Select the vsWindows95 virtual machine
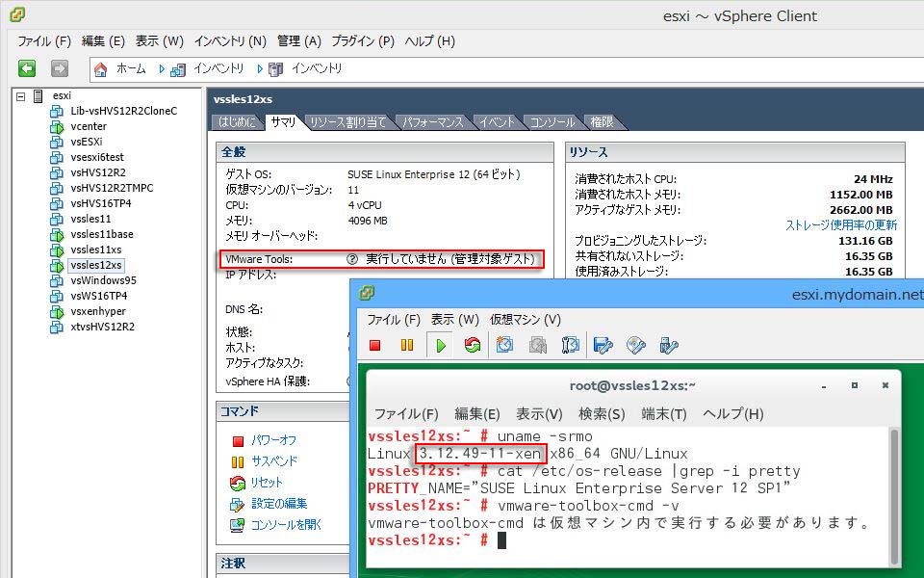The image size is (924, 578). click(103, 280)
